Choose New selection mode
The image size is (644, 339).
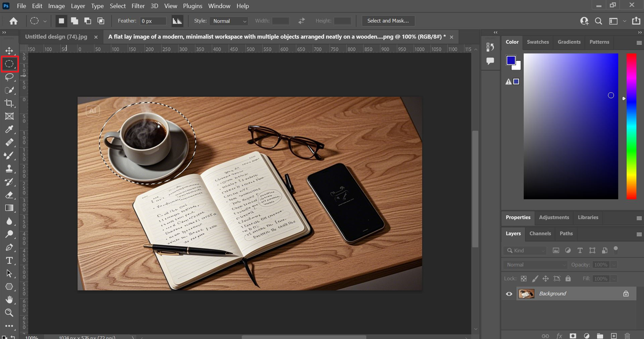(61, 21)
